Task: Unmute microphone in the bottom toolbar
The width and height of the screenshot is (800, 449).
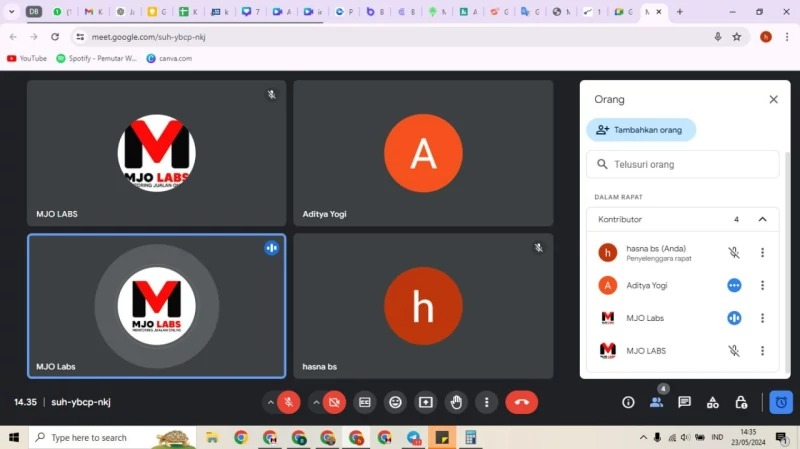Action: [289, 402]
